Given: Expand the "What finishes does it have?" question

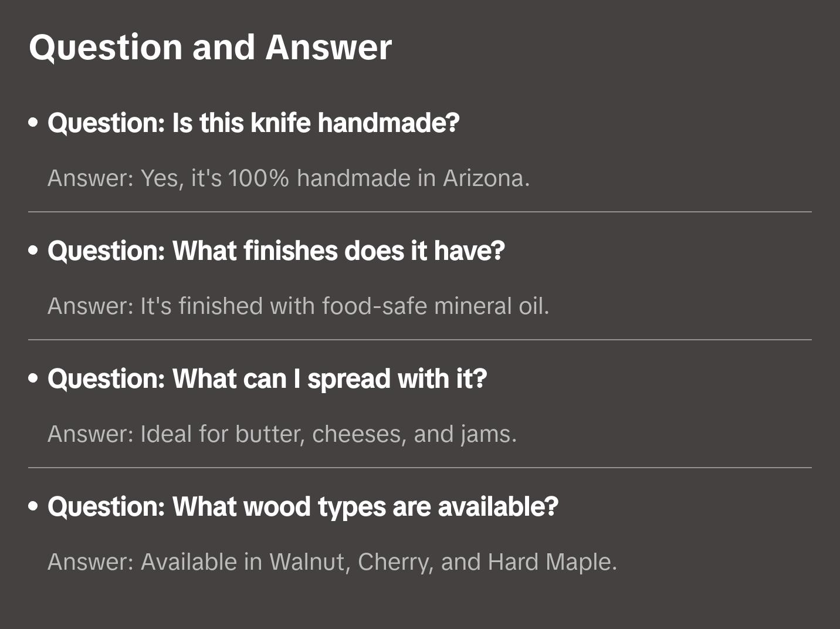Looking at the screenshot, I should (x=276, y=251).
